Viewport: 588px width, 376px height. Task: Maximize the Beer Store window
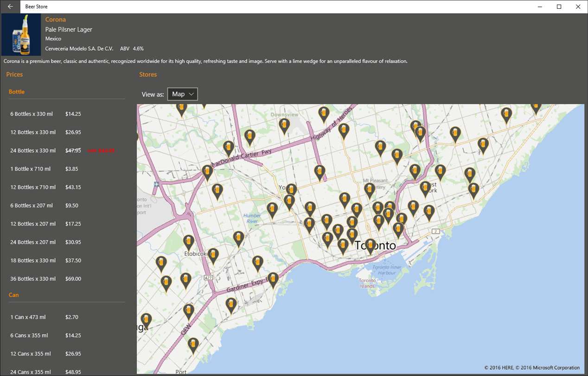pos(559,6)
